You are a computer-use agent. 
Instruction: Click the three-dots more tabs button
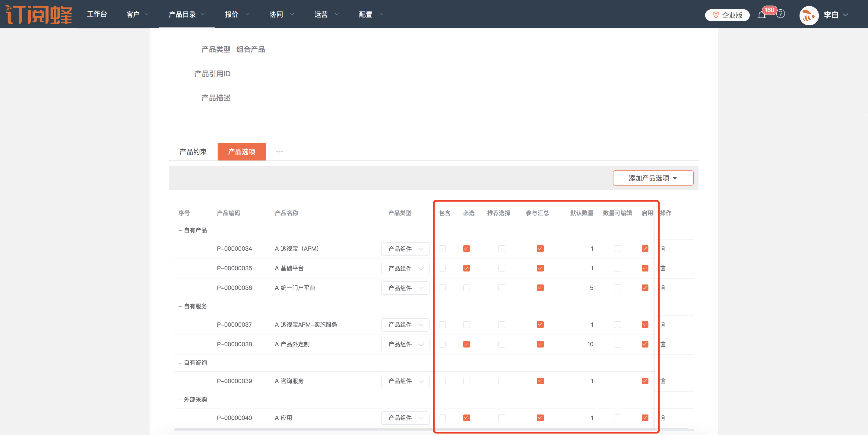tap(279, 152)
